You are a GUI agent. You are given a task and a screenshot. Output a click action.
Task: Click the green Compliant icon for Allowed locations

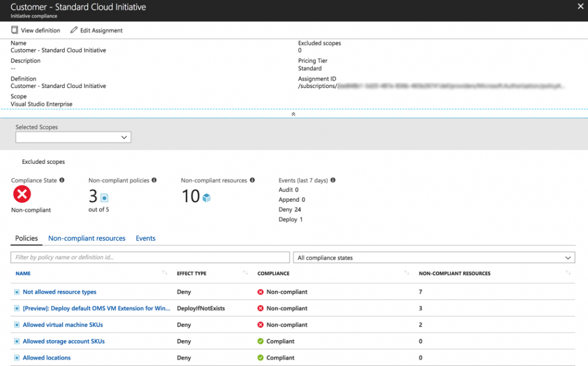point(261,358)
